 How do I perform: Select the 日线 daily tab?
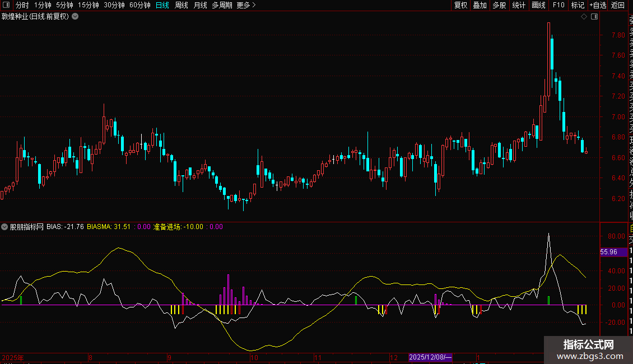[162, 5]
